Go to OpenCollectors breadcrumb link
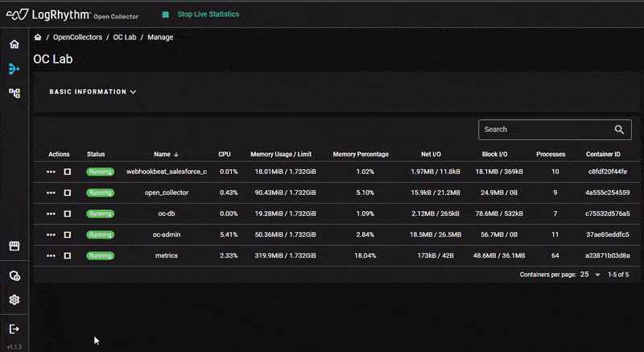This screenshot has height=352, width=644. click(77, 37)
